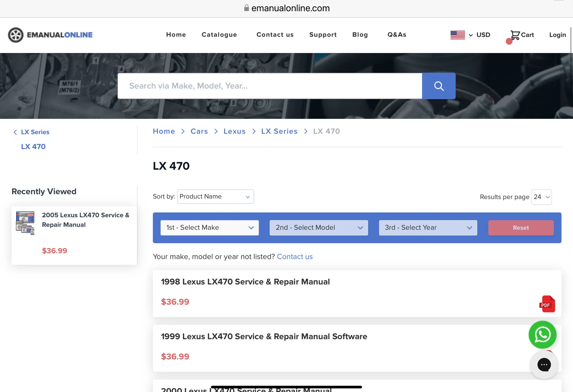Click the emanualonline.com address bar text
Viewport: 573px width, 392px height.
[x=290, y=8]
